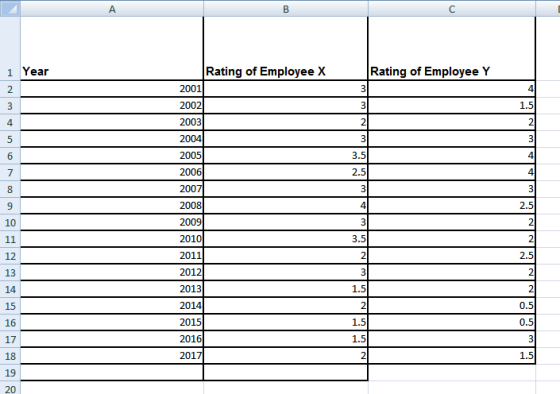Select column A header
Image resolution: width=560 pixels, height=394 pixels.
tap(112, 9)
